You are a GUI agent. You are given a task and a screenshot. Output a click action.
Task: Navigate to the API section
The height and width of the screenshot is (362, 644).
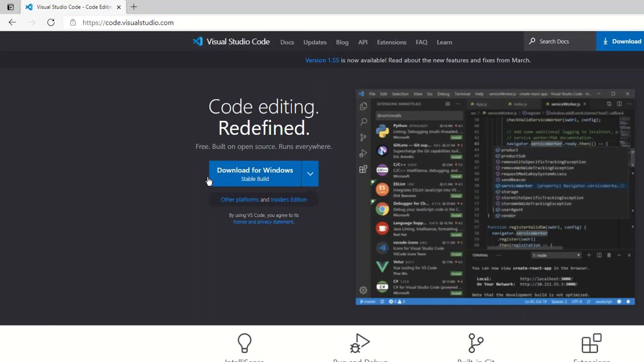(363, 42)
